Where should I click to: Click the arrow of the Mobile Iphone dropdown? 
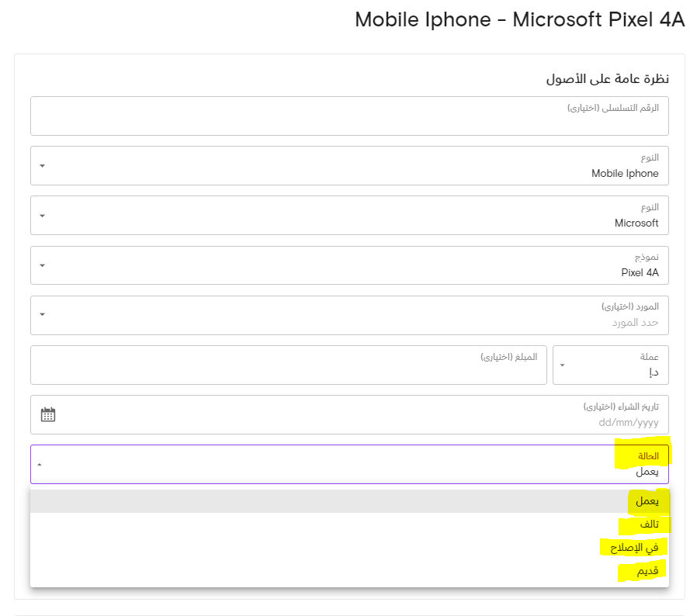tap(42, 166)
